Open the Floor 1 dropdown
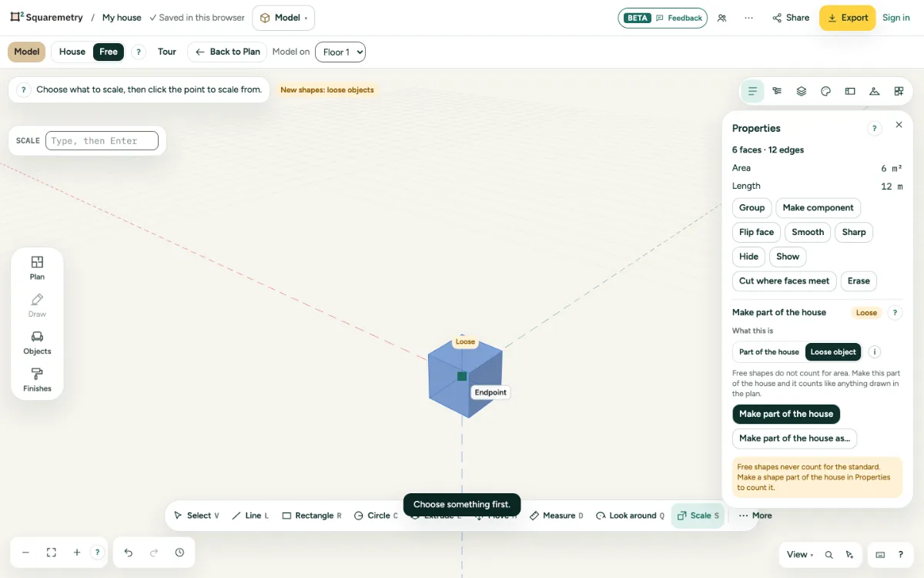 tap(340, 52)
